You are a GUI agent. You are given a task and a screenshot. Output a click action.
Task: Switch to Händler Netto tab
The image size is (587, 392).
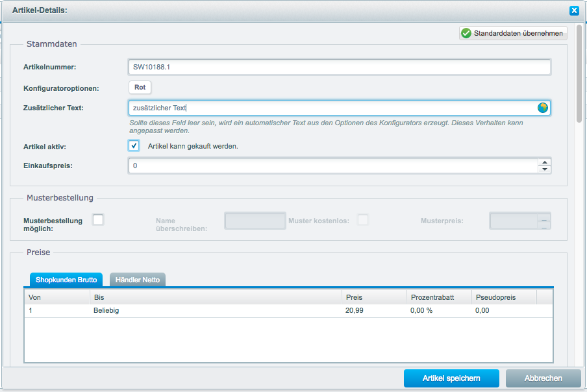138,280
